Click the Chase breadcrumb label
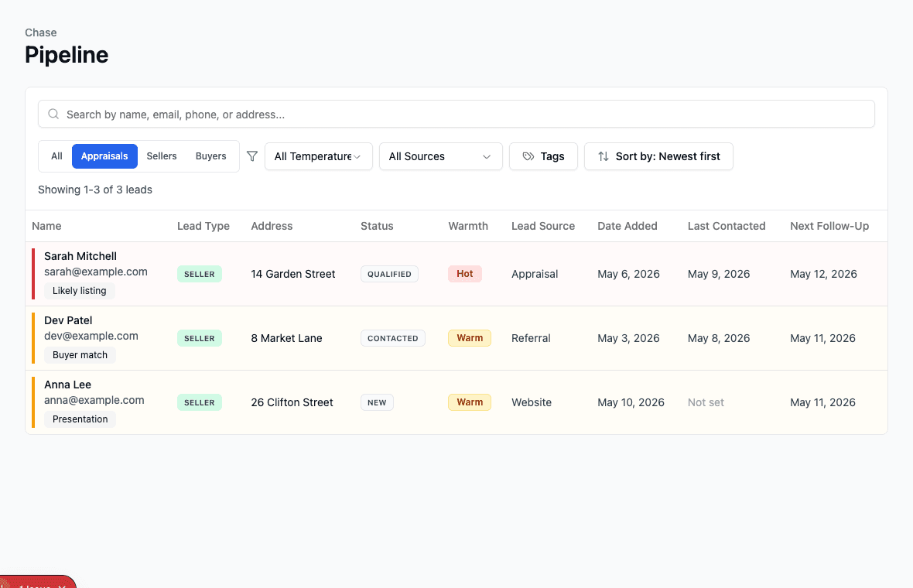913x588 pixels. pos(41,32)
